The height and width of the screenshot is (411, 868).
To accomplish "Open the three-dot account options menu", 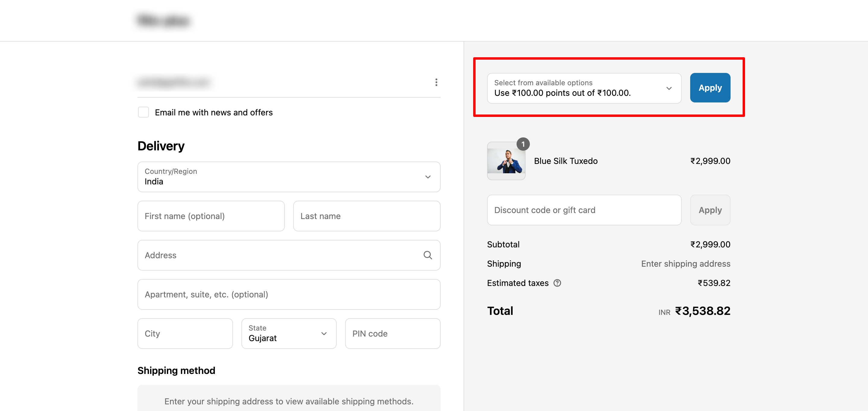I will tap(436, 82).
